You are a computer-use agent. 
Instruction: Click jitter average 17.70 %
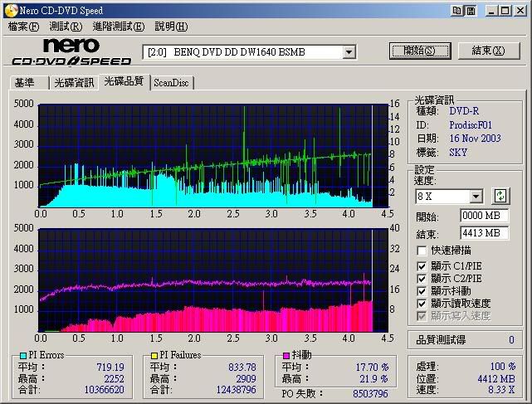pyautogui.click(x=372, y=367)
